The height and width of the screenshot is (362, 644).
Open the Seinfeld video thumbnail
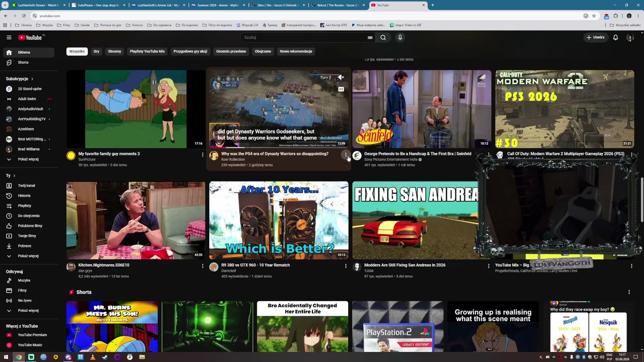422,109
